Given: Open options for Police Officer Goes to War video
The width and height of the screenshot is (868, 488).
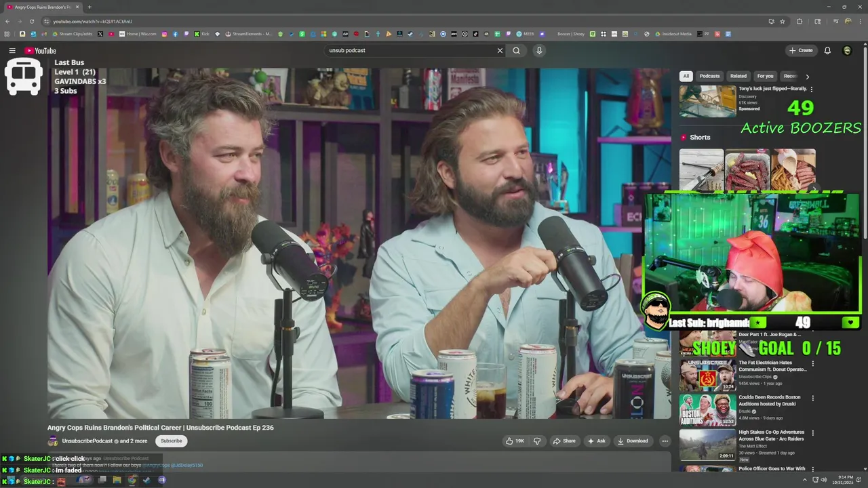Looking at the screenshot, I should [x=812, y=469].
